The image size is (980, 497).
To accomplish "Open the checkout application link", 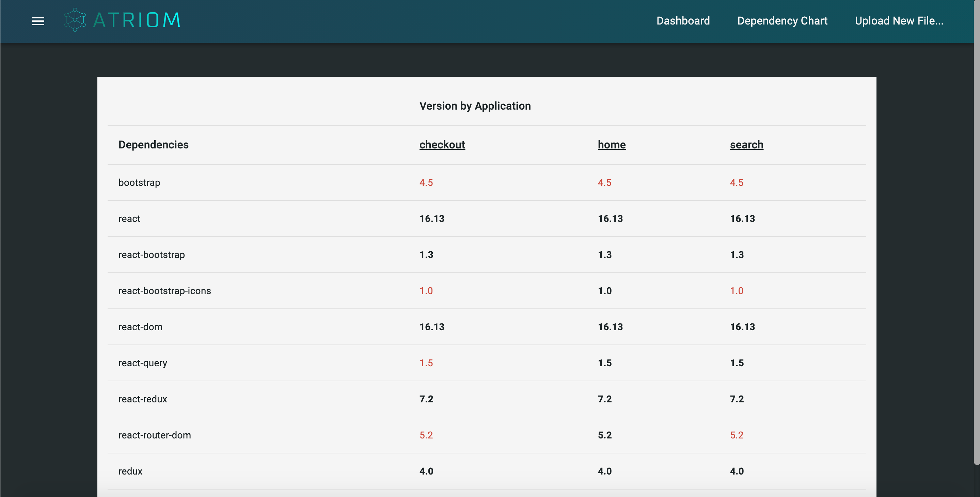I will 442,144.
